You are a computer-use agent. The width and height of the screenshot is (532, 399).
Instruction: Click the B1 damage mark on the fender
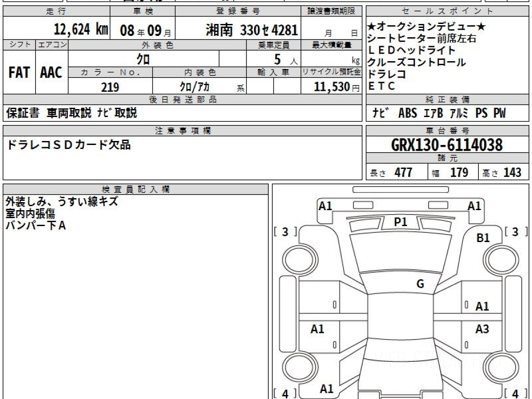[x=483, y=238]
